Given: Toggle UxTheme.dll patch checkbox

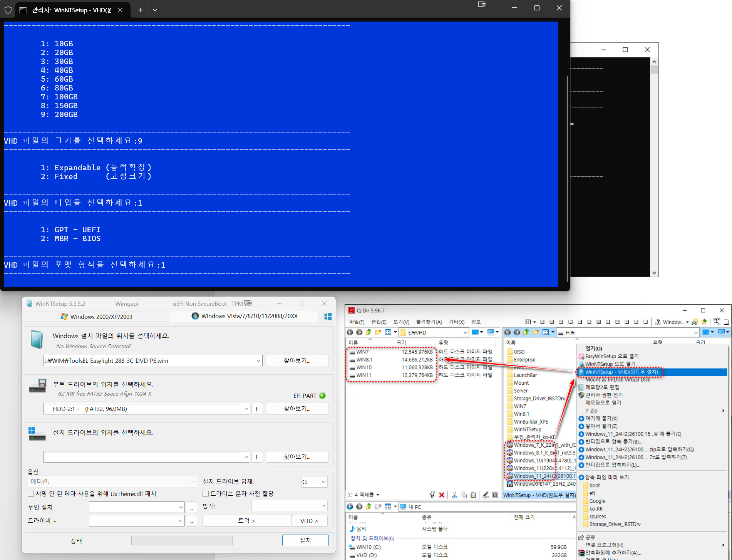Looking at the screenshot, I should coord(31,494).
